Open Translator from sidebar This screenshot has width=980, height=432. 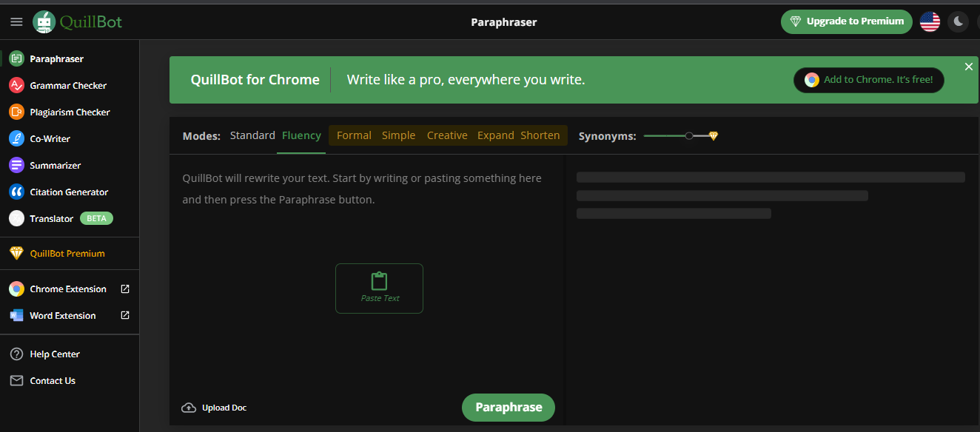52,218
